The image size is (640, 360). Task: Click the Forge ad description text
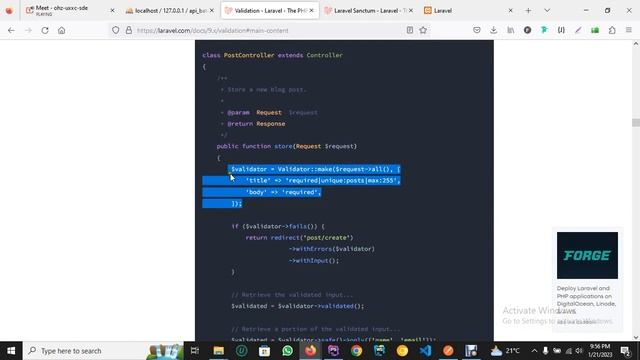pos(586,300)
